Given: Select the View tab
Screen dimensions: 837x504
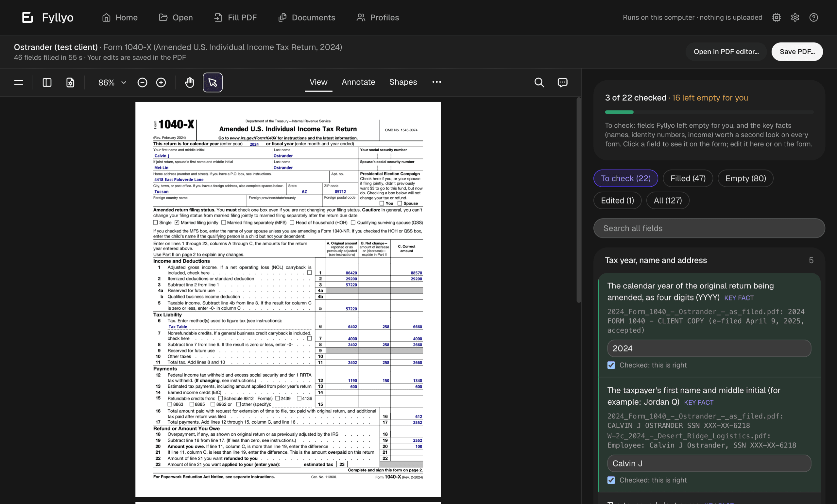Looking at the screenshot, I should [318, 82].
